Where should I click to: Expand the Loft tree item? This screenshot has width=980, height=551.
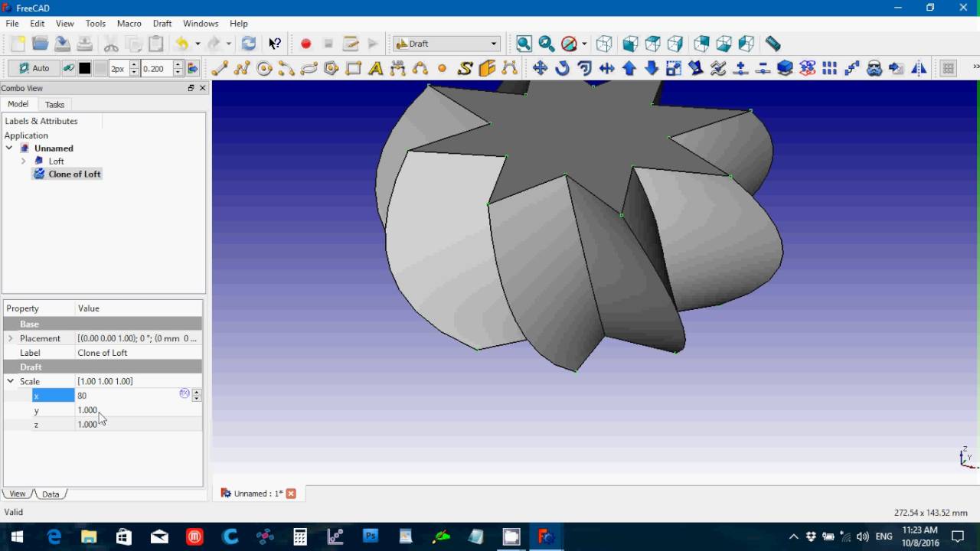click(23, 161)
